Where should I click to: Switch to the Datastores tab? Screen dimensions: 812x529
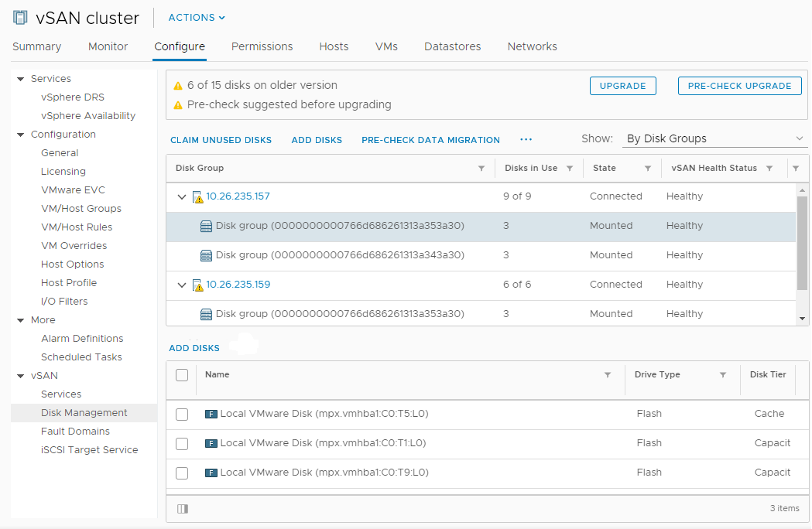(x=453, y=46)
